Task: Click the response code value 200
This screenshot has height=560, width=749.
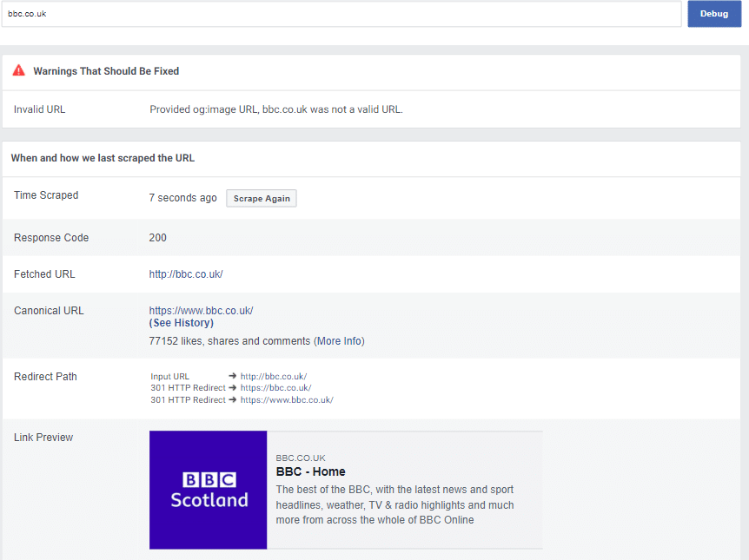Action: (x=157, y=238)
